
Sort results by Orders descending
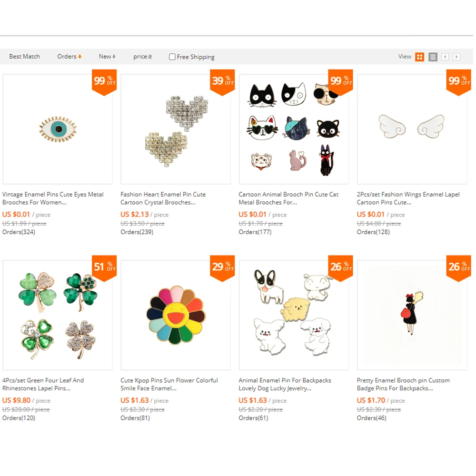[69, 57]
